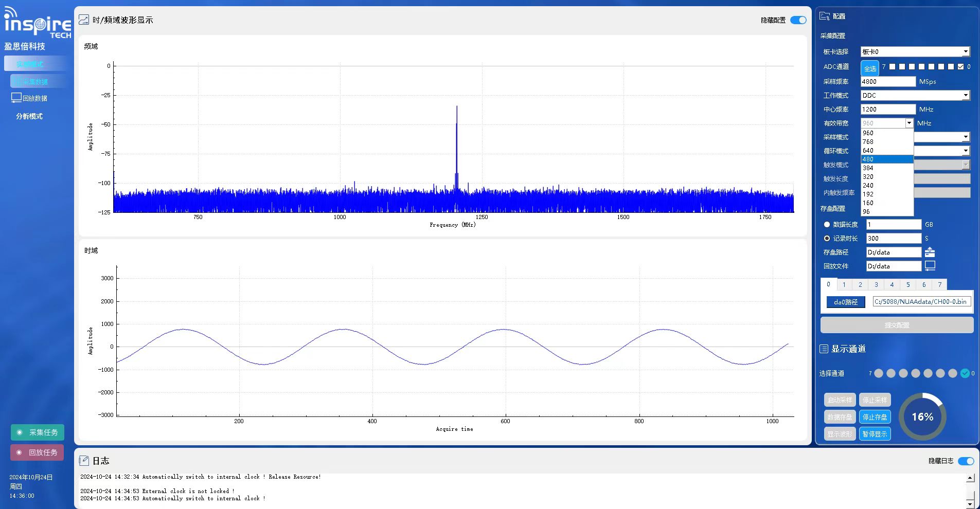Viewport: 980px width, 509px height.
Task: Click the 回放数据 monitor icon in sidebar
Action: 16,98
